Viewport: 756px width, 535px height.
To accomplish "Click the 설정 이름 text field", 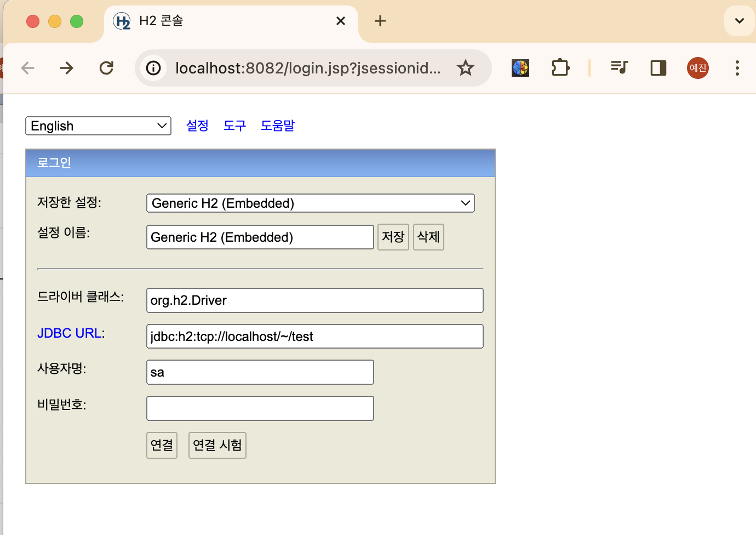I will 260,237.
